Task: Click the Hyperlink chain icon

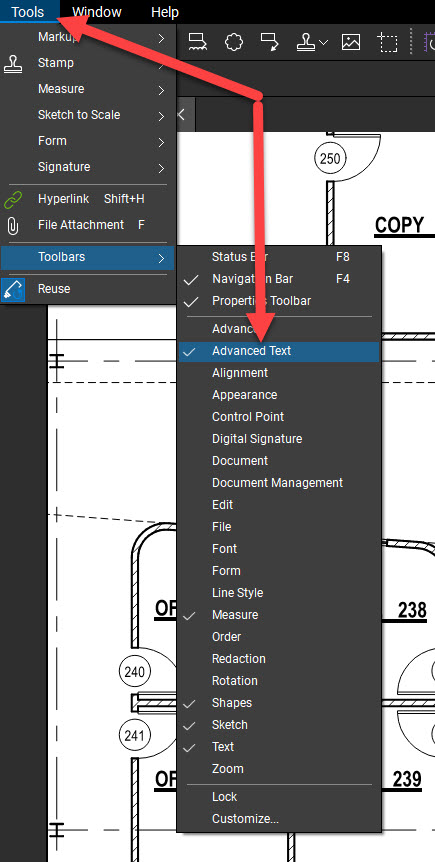Action: [x=13, y=200]
